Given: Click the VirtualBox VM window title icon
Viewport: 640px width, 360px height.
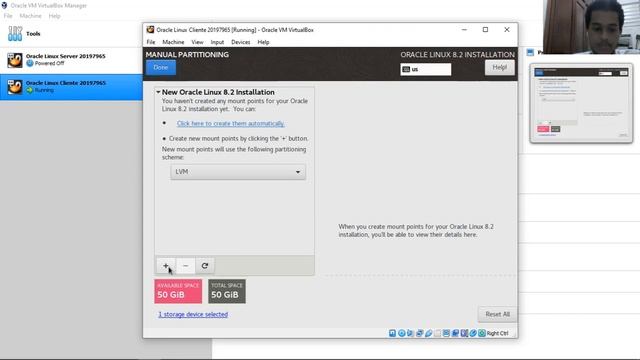Looking at the screenshot, I should 150,30.
